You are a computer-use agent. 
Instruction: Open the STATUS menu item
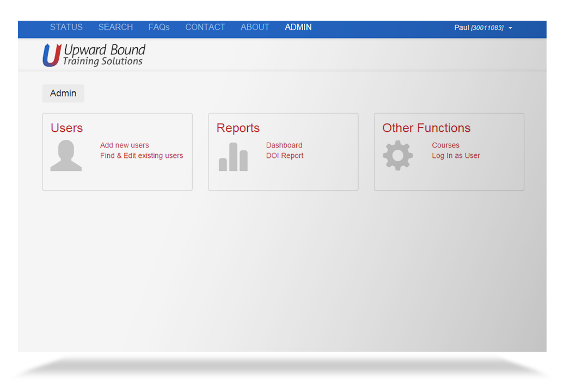[x=66, y=27]
